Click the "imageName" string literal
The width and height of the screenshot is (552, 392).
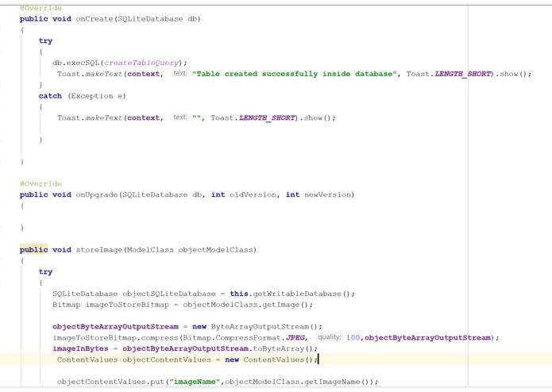[195, 382]
